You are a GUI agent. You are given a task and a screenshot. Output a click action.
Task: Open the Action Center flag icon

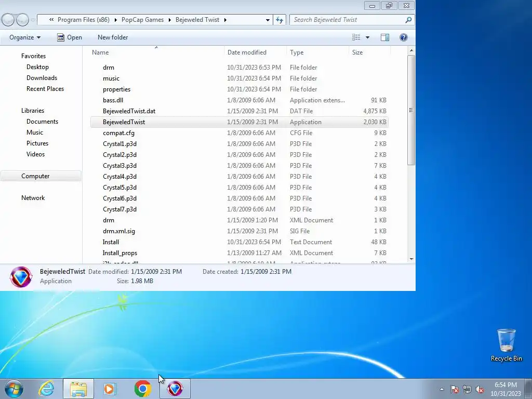454,389
